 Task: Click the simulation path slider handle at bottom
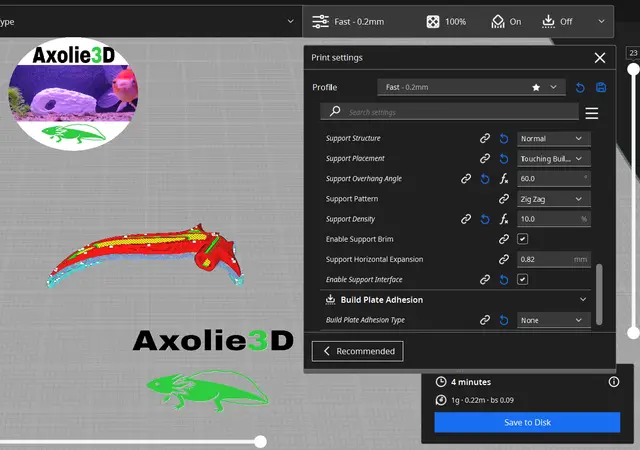(x=260, y=441)
